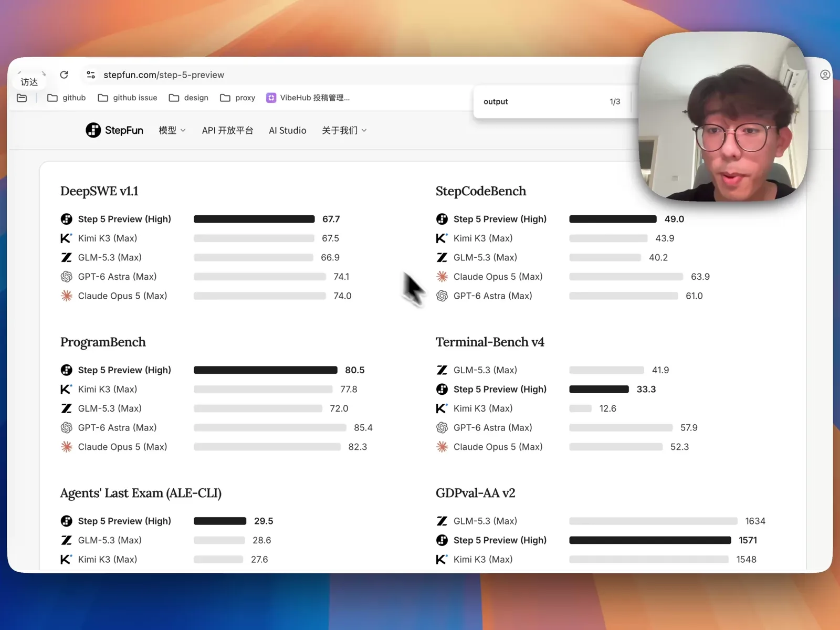This screenshot has width=840, height=630.
Task: Click the 57.9 score in Terminal-Bench v4
Action: [689, 428]
